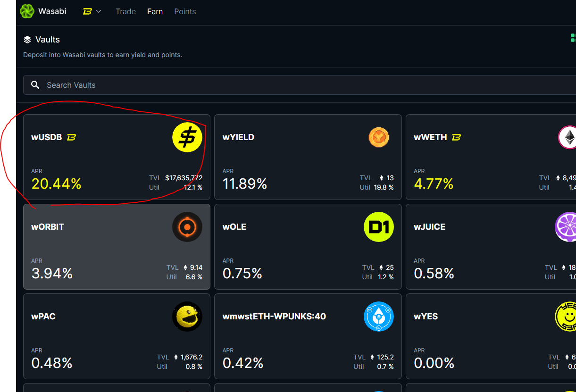The image size is (576, 392).
Task: Click the 3.94% APR value
Action: click(52, 273)
